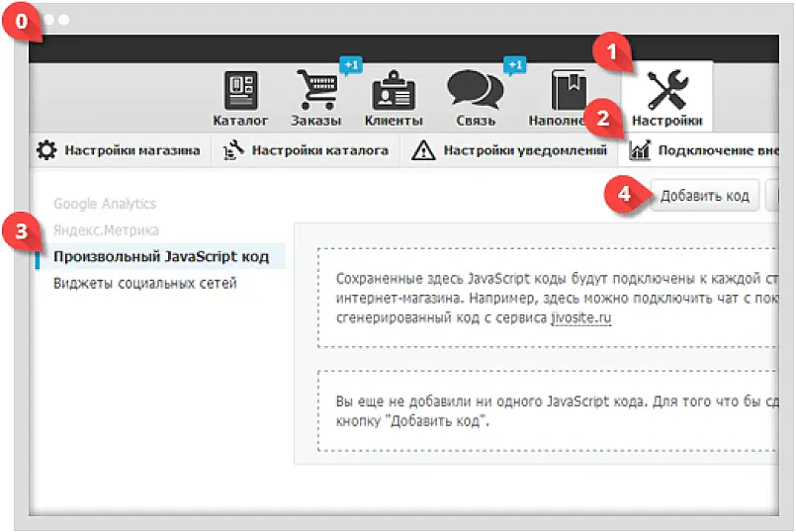This screenshot has width=796, height=532.
Task: Open the Каталог section icon
Action: click(x=240, y=91)
